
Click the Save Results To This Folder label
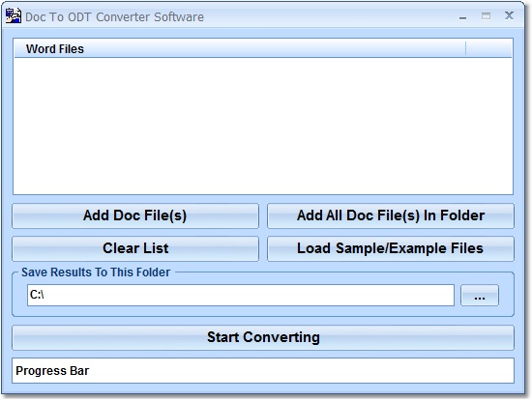tap(96, 272)
